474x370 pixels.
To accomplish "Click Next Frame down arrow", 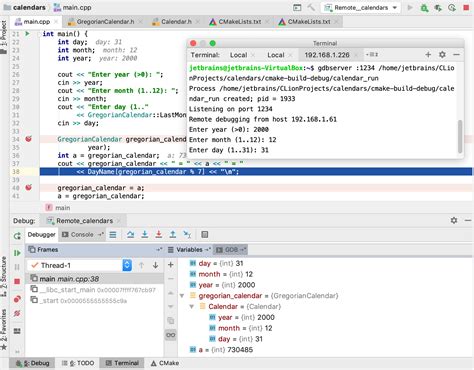I will tap(155, 265).
